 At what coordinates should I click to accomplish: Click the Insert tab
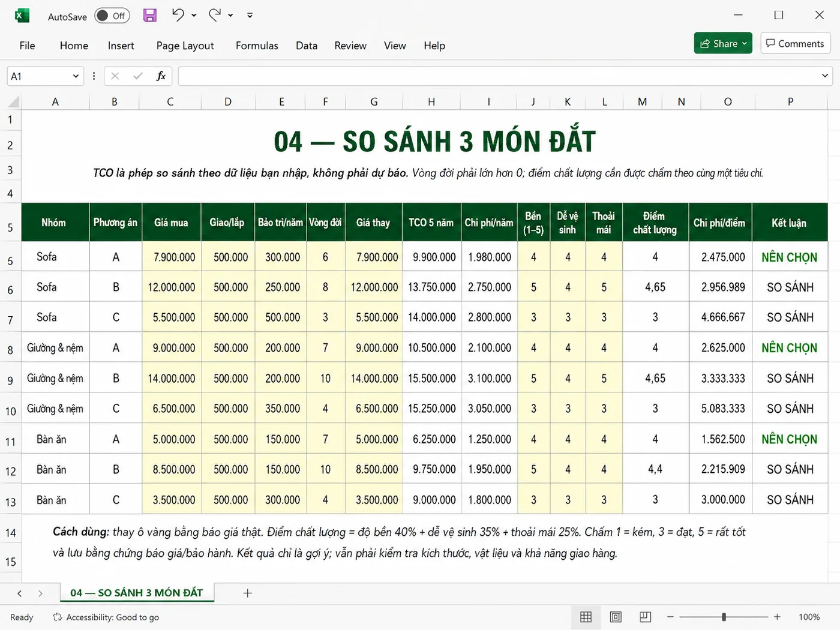[121, 46]
